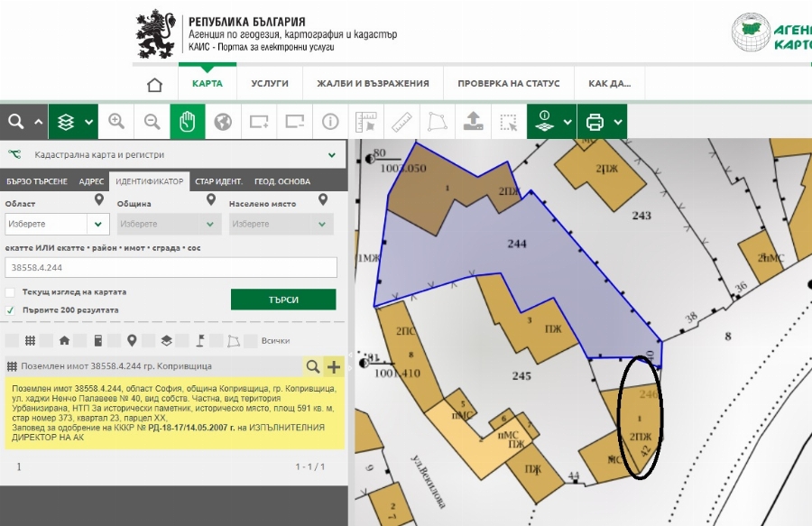Uncheck 'Първите 200 резултата' checkbox
This screenshot has height=526, width=812.
[x=11, y=309]
